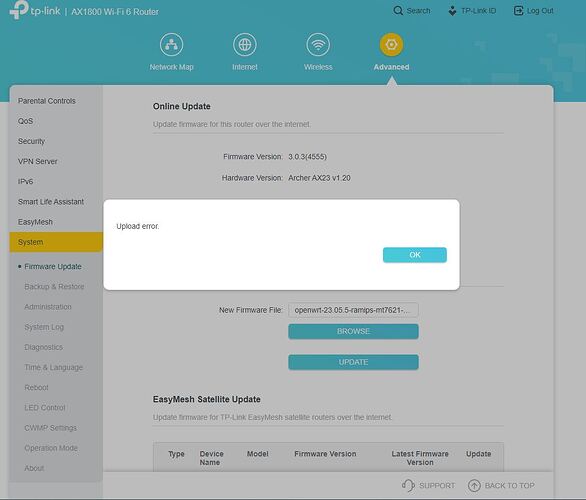Viewport: 586px width, 500px height.
Task: Open the EasyMesh sidebar item
Action: pos(35,222)
